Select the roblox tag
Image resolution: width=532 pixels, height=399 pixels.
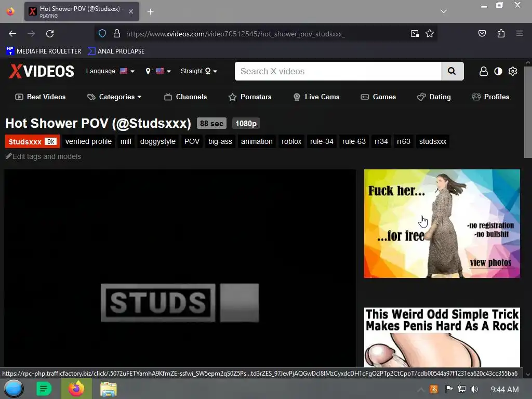coord(291,141)
